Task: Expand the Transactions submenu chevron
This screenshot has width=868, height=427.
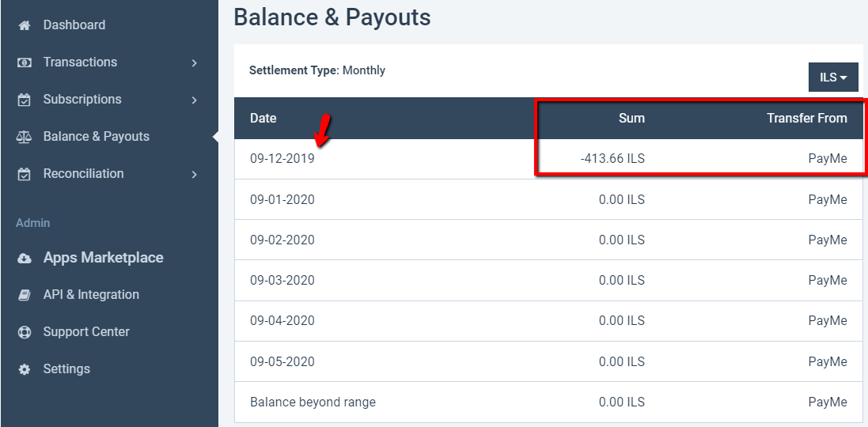Action: coord(195,63)
